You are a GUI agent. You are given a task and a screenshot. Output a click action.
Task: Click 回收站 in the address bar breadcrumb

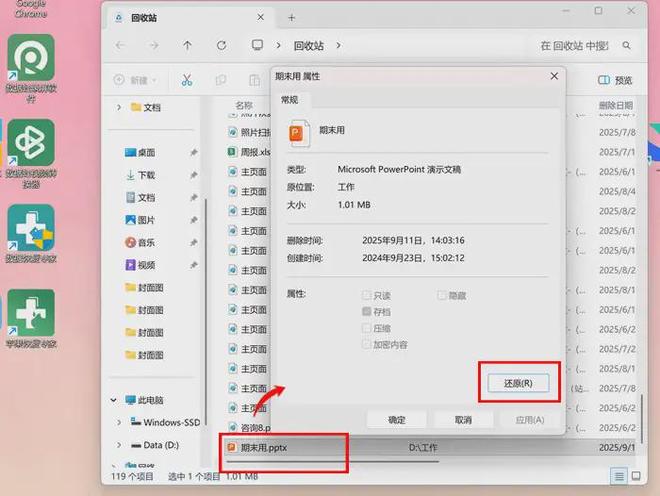[x=309, y=45]
